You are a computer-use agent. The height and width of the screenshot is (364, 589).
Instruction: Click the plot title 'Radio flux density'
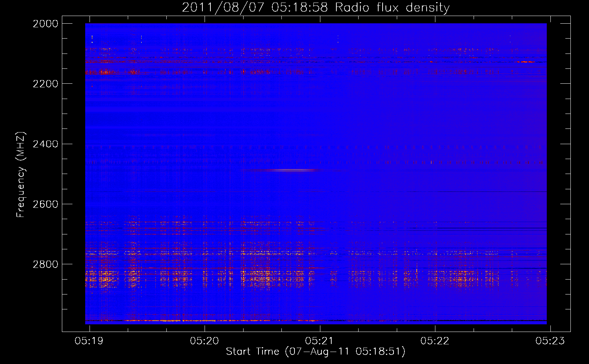[x=392, y=8]
